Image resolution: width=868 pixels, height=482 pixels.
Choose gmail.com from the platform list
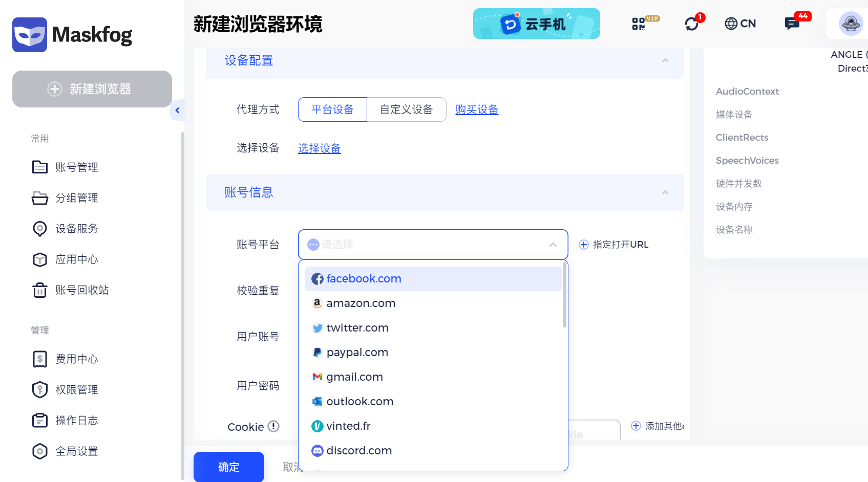point(433,377)
